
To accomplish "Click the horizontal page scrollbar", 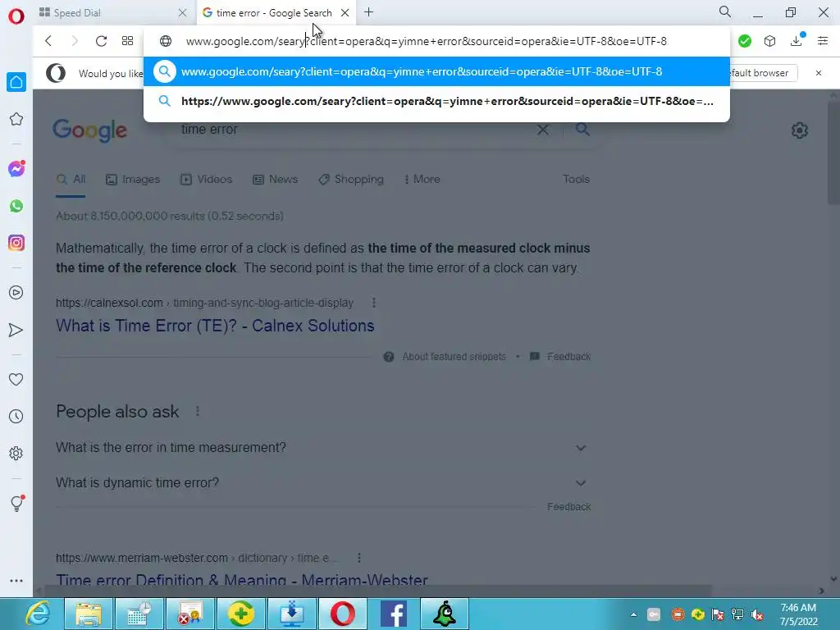I will [x=377, y=591].
